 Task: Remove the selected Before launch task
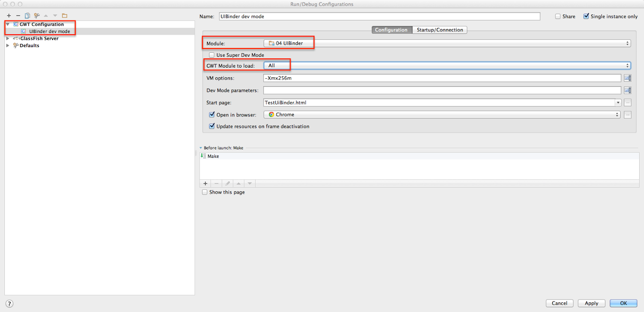point(217,184)
